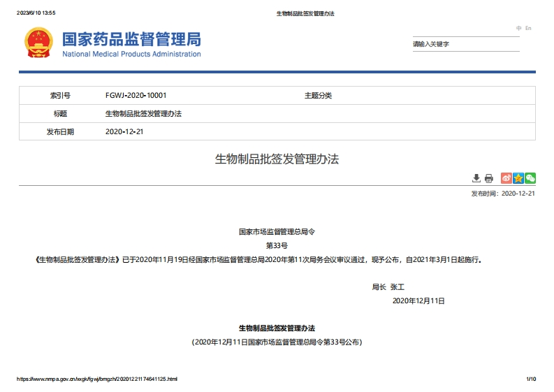This screenshot has width=554, height=392.
Task: Click index number FGWJ-2020-10001
Action: tap(136, 95)
